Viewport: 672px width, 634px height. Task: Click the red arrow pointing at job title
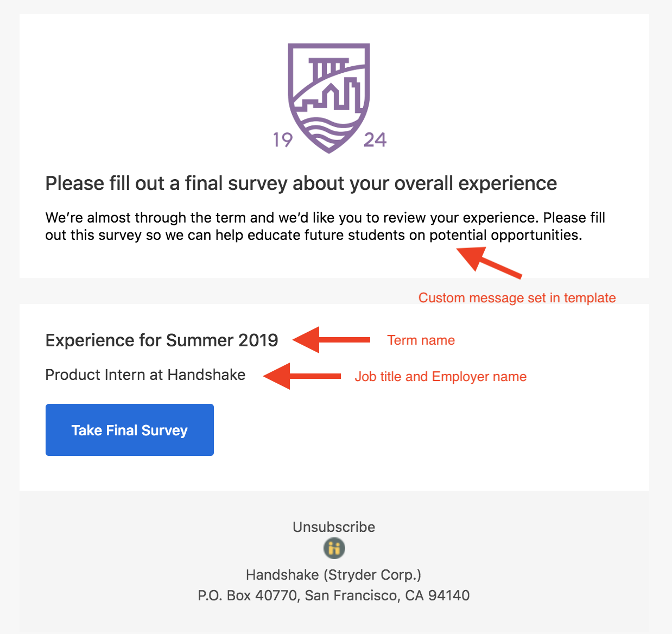(302, 376)
